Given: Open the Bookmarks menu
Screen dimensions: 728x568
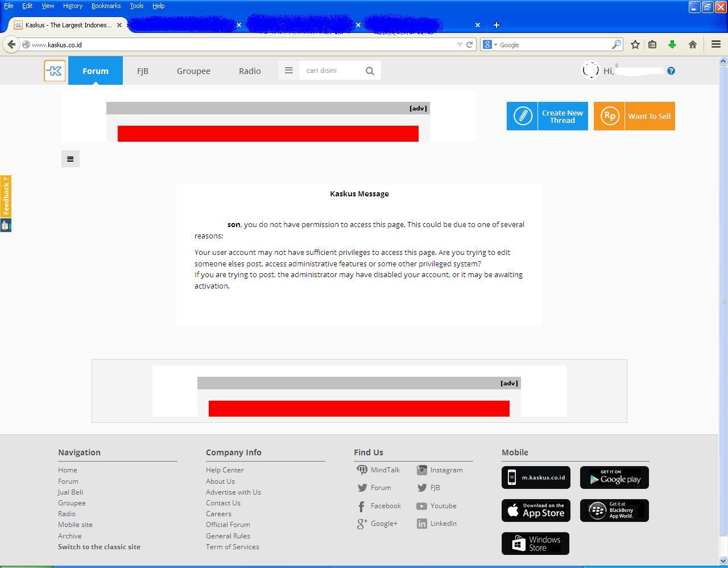Looking at the screenshot, I should click(106, 6).
